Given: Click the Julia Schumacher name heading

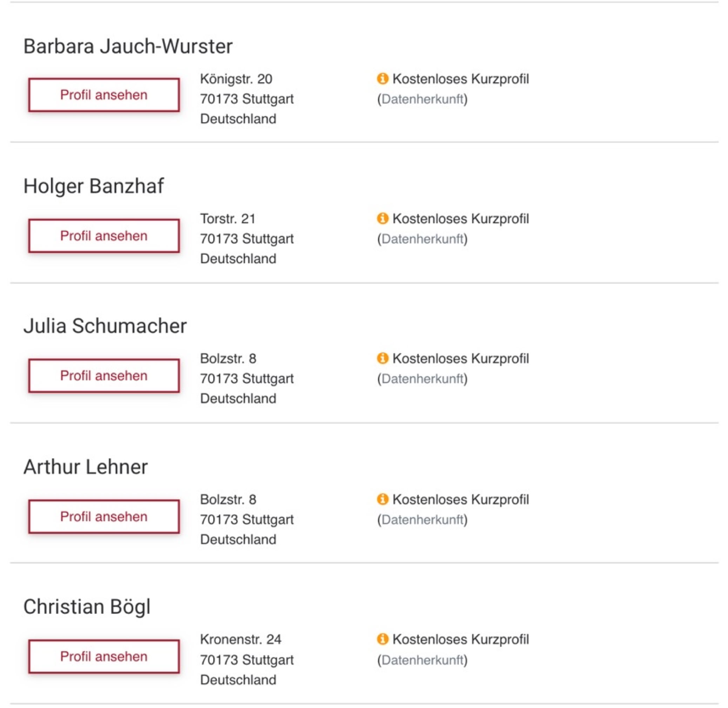Looking at the screenshot, I should pyautogui.click(x=105, y=326).
